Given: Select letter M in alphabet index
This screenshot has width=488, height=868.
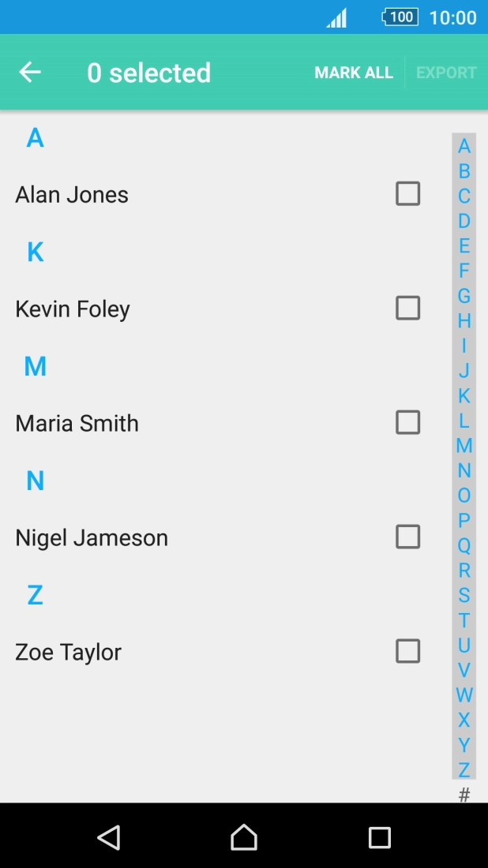Looking at the screenshot, I should [464, 445].
